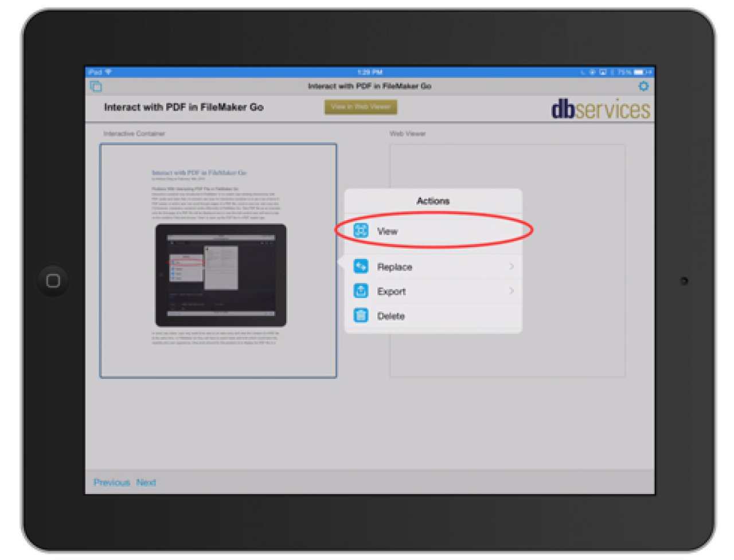
Task: Tap the PDF preview in Interactive Container
Action: [x=218, y=261]
